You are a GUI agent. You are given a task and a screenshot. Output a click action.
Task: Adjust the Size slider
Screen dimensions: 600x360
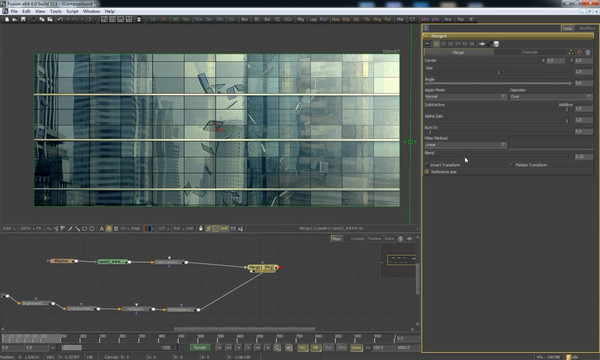pyautogui.click(x=499, y=72)
